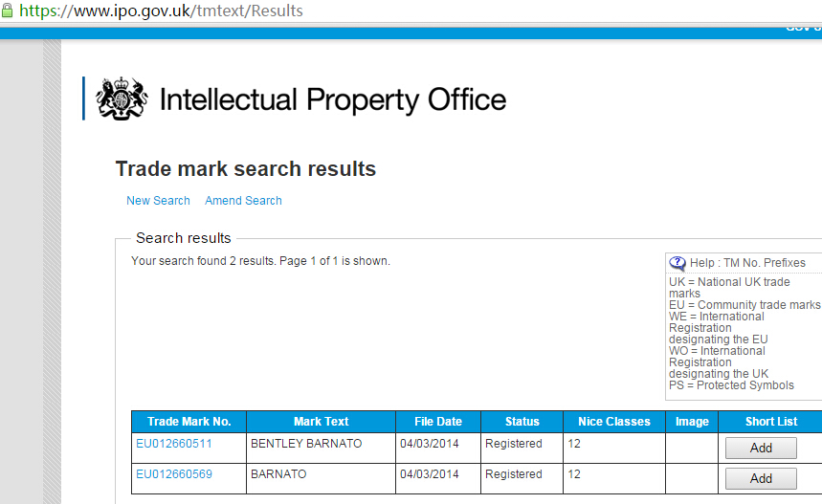This screenshot has height=504, width=822.
Task: Add the BARNATO mark in row EU012660569 to short list
Action: [x=761, y=478]
